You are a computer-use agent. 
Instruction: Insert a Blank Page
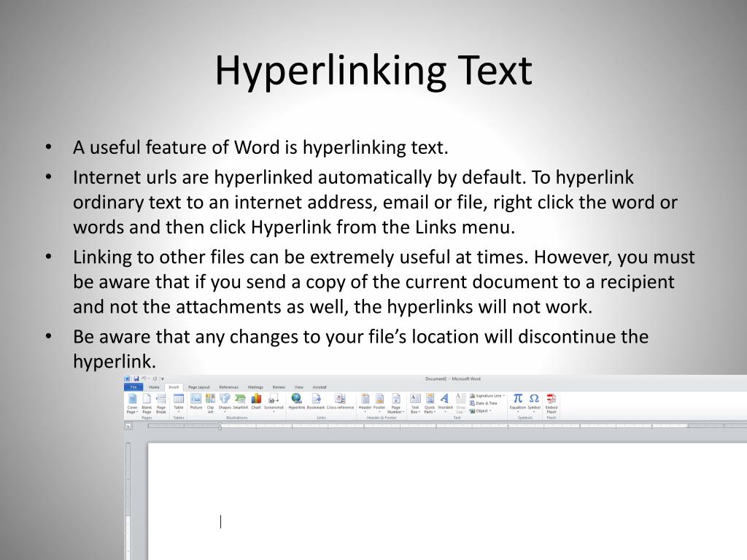tap(147, 402)
